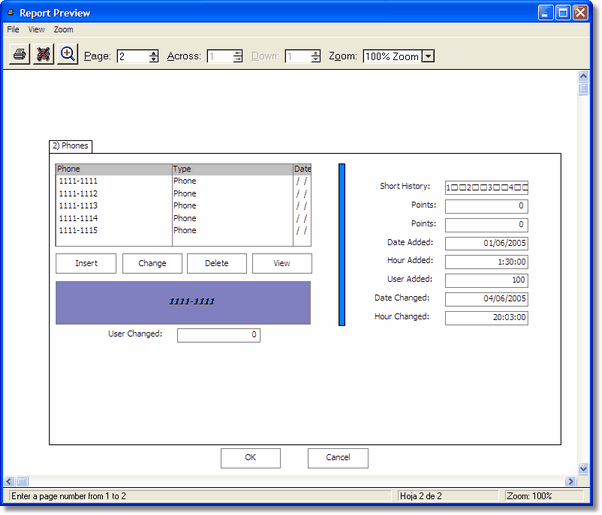Image resolution: width=602 pixels, height=515 pixels.
Task: Maximize the Report Preview window
Action: point(563,13)
